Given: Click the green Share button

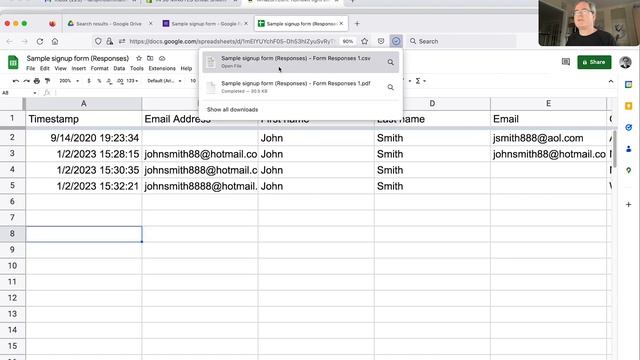Looking at the screenshot, I should pyautogui.click(x=594, y=62).
